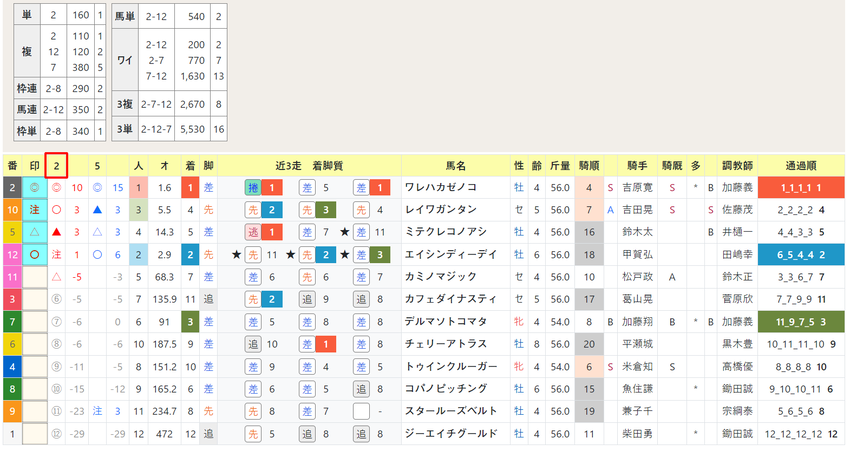Open horse コパノピッチング

pos(446,389)
